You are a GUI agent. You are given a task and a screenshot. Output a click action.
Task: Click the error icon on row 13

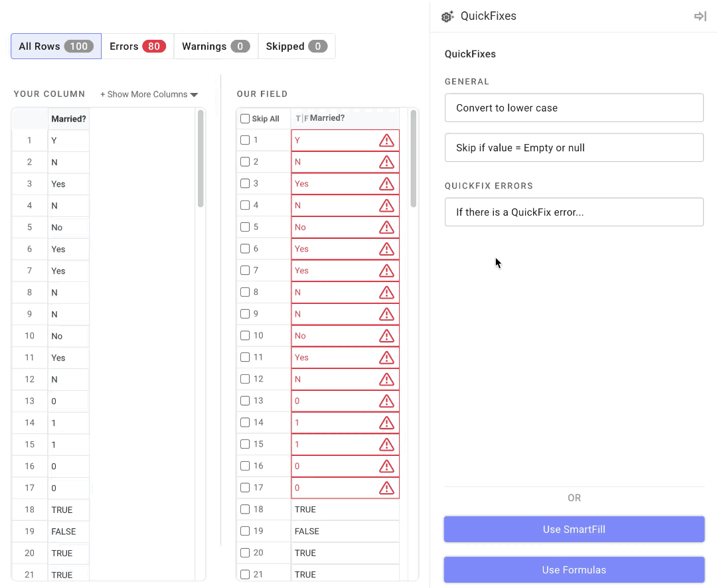coord(386,401)
